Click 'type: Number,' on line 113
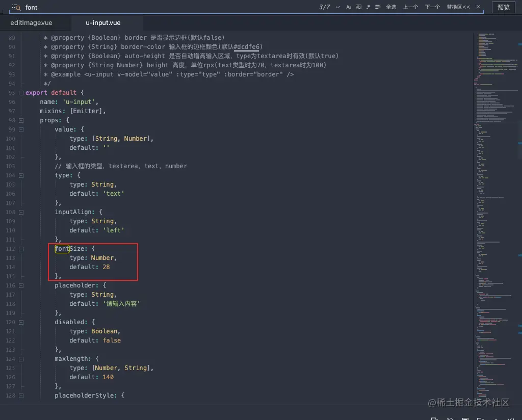 click(93, 258)
